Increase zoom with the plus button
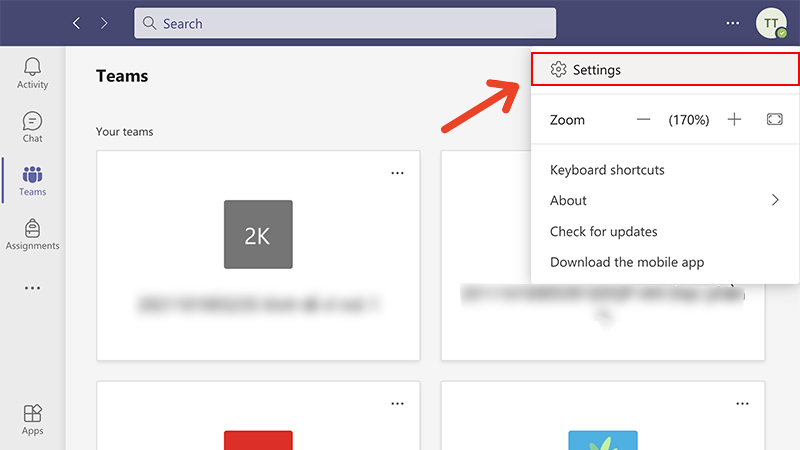This screenshot has height=450, width=800. click(734, 119)
